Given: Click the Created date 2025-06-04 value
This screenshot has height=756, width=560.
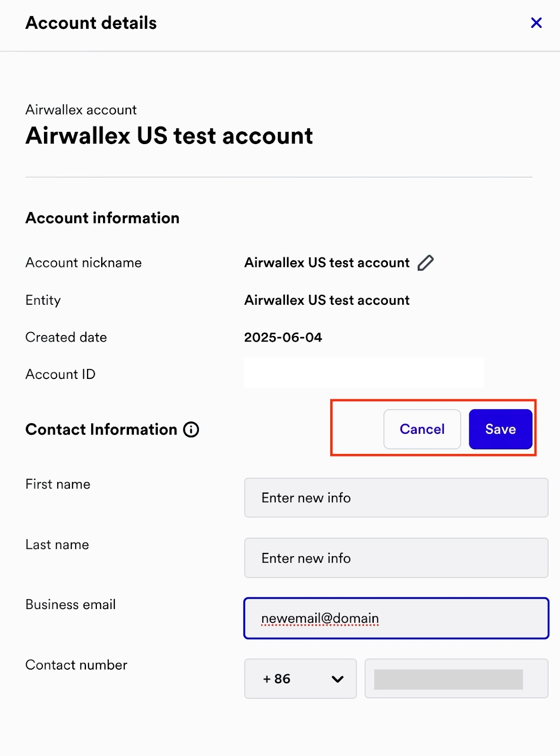Looking at the screenshot, I should [283, 337].
